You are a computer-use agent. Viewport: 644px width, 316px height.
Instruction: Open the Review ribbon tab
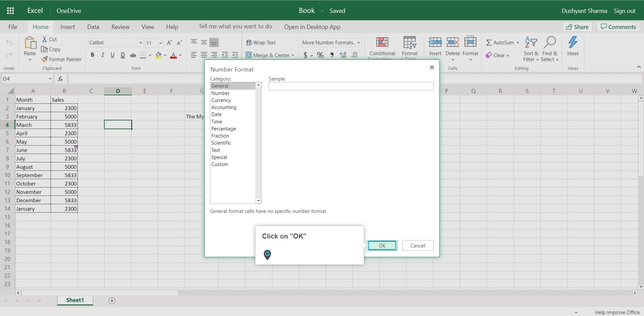click(120, 27)
